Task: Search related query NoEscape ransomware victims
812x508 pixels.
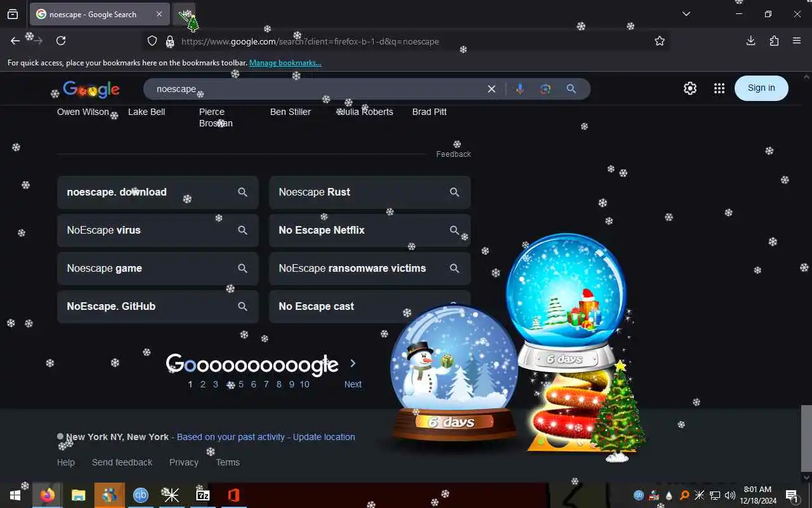Action: tap(370, 269)
